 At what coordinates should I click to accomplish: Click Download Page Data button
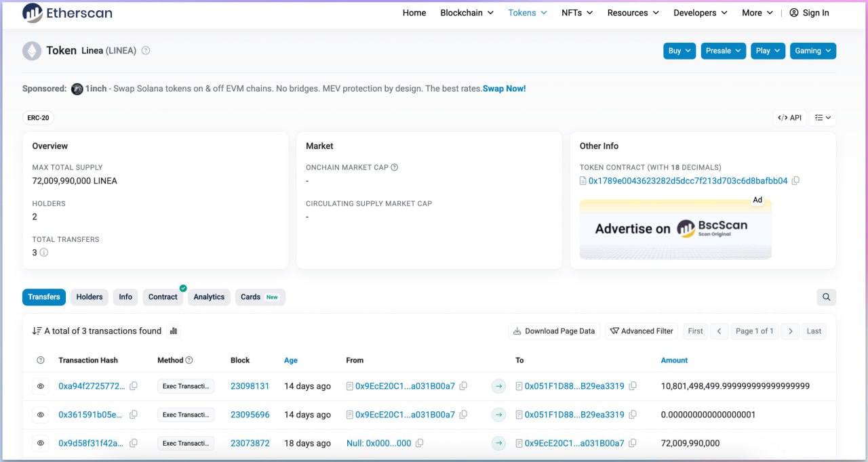click(554, 331)
